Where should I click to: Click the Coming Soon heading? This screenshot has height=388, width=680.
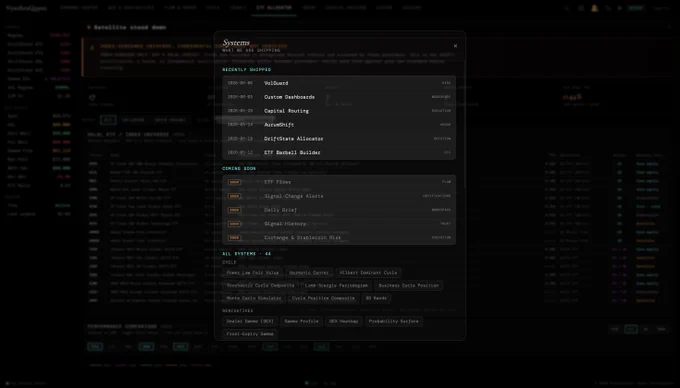coord(239,168)
